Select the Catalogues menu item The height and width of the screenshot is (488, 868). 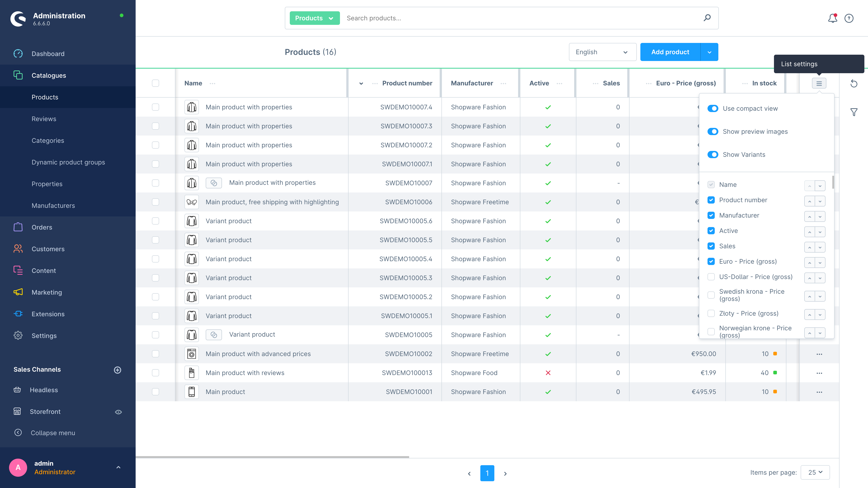pyautogui.click(x=49, y=75)
